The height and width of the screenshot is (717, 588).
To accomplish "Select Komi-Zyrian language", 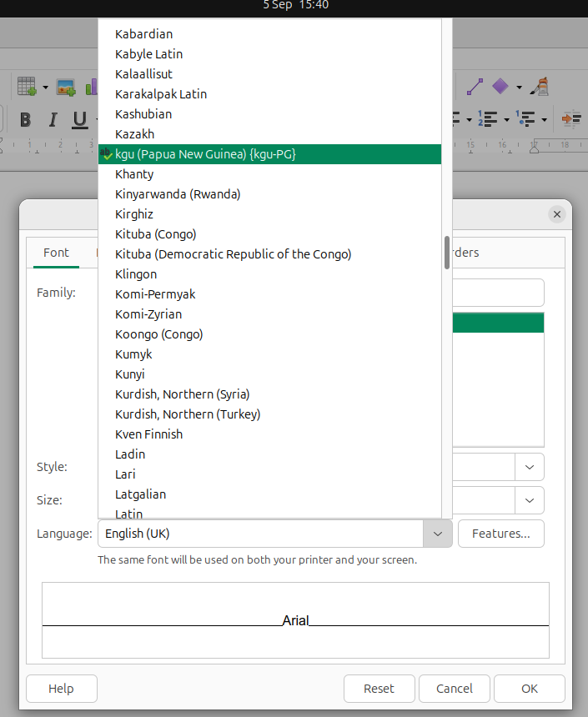I will point(269,314).
